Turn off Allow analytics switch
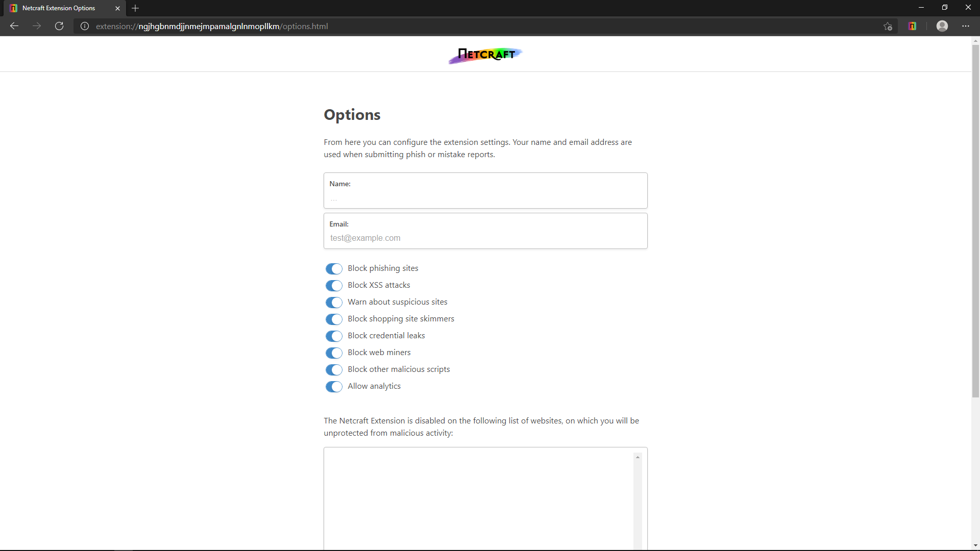 point(334,387)
